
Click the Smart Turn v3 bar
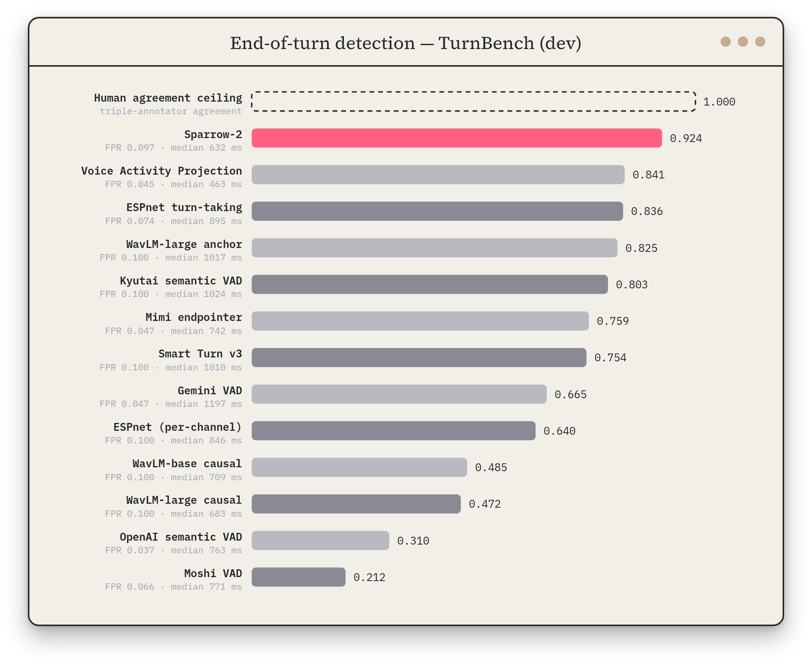pyautogui.click(x=419, y=357)
